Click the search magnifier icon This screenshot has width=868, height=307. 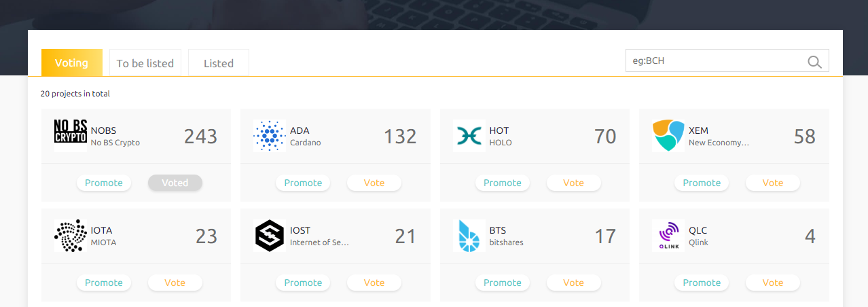point(814,62)
